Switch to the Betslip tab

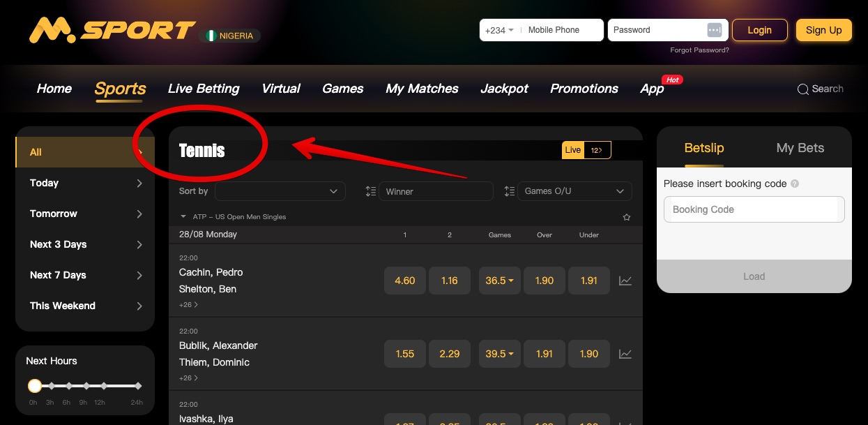point(704,148)
